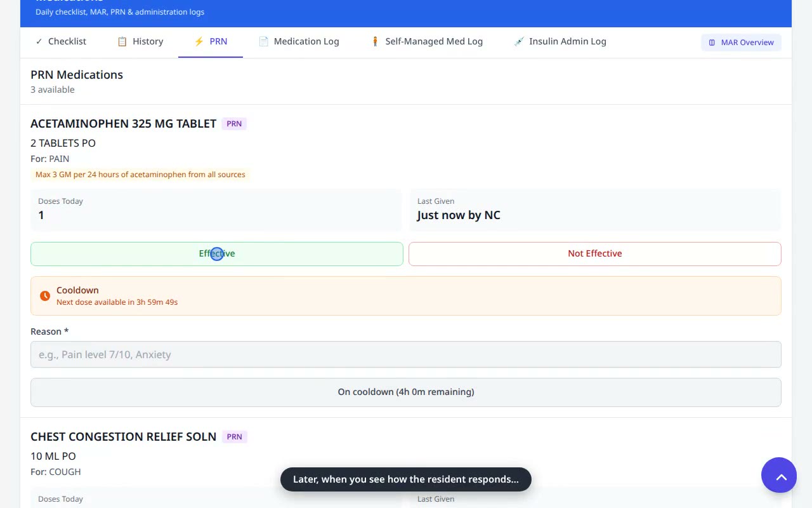812x508 pixels.
Task: Click the 'Later, when you see' tooltip caption
Action: (406, 479)
